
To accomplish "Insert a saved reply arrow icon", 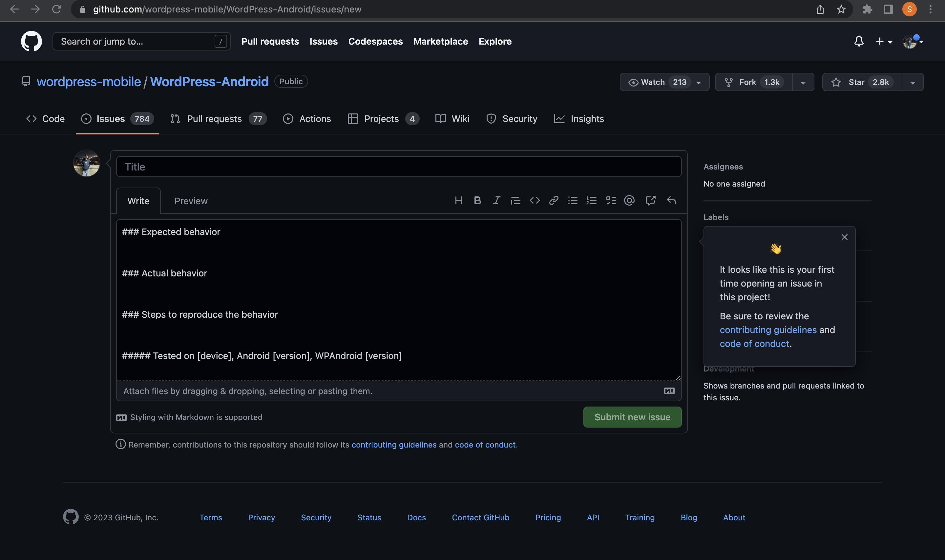I will pos(671,200).
